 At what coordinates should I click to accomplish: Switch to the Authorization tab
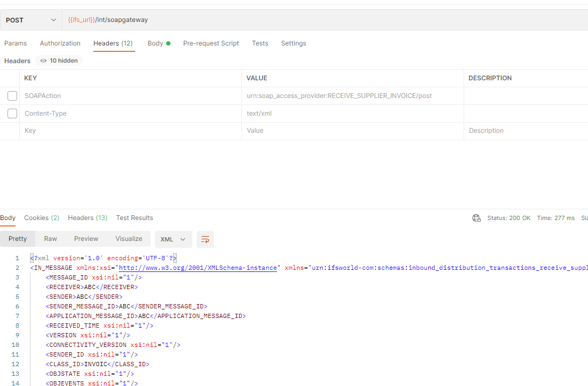click(60, 43)
